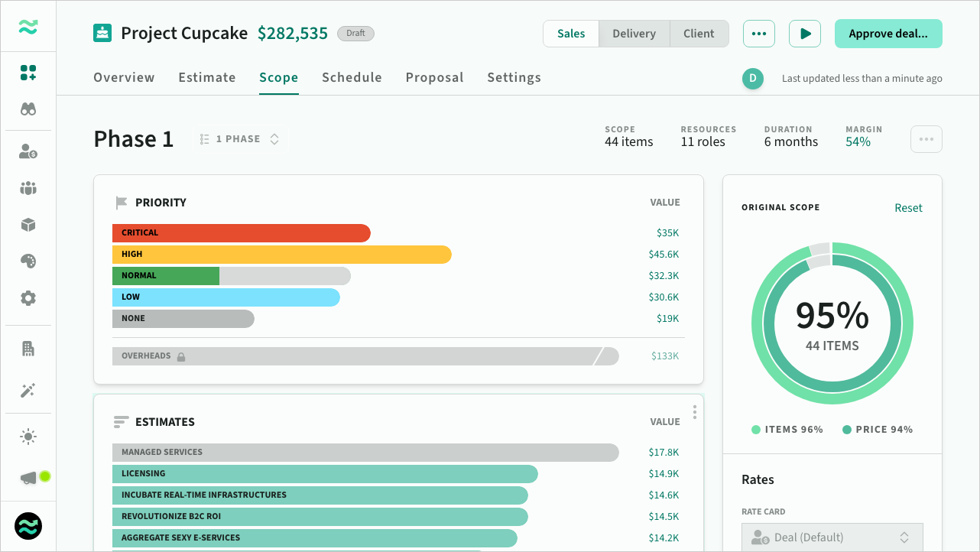The height and width of the screenshot is (552, 980).
Task: Open the team people icon in sidebar
Action: [x=28, y=188]
